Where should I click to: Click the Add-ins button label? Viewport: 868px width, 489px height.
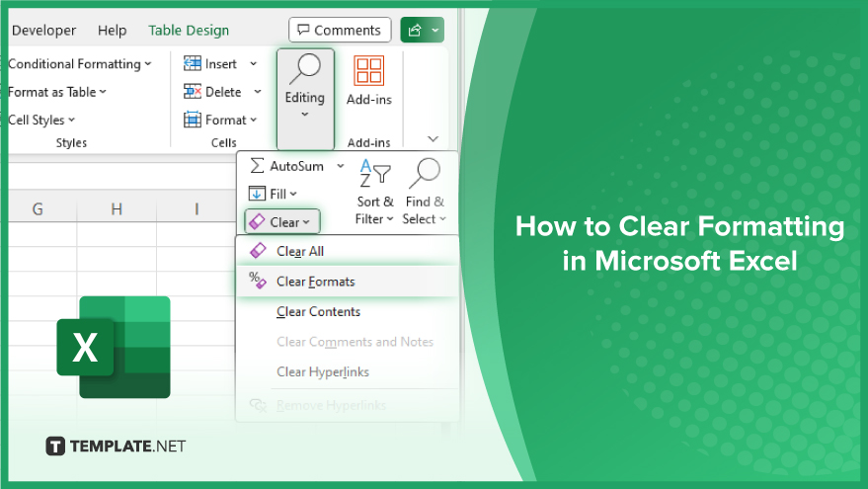point(368,100)
